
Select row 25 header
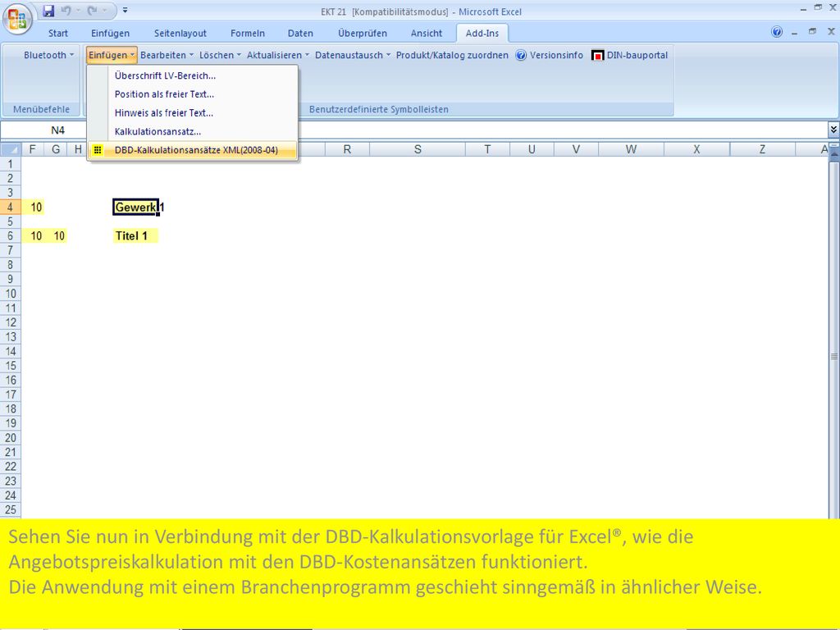coord(10,510)
